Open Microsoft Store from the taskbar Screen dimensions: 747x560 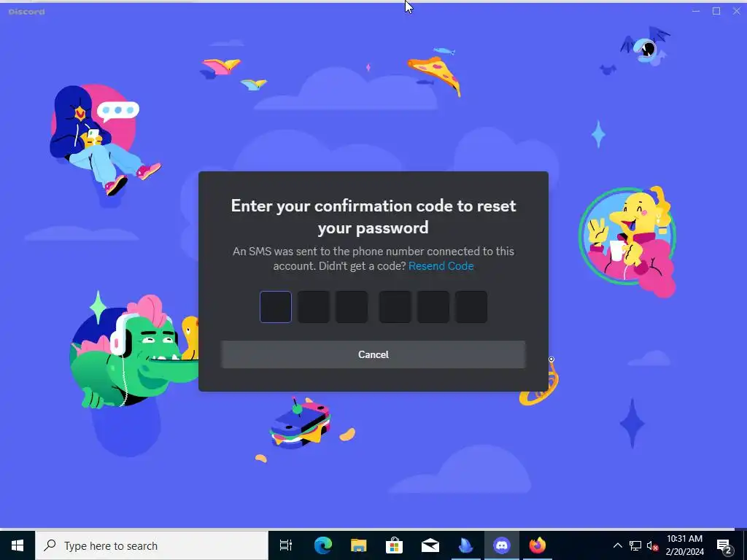coord(394,545)
